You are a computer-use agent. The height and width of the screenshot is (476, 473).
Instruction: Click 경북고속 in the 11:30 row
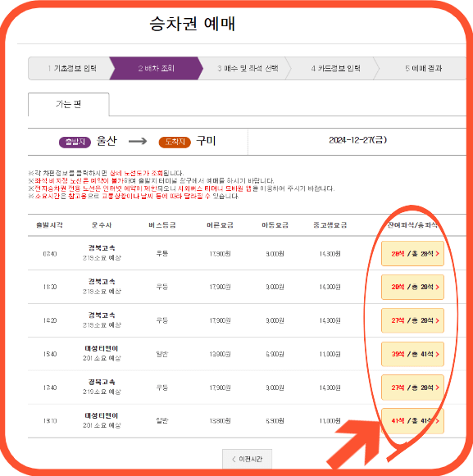(x=102, y=281)
